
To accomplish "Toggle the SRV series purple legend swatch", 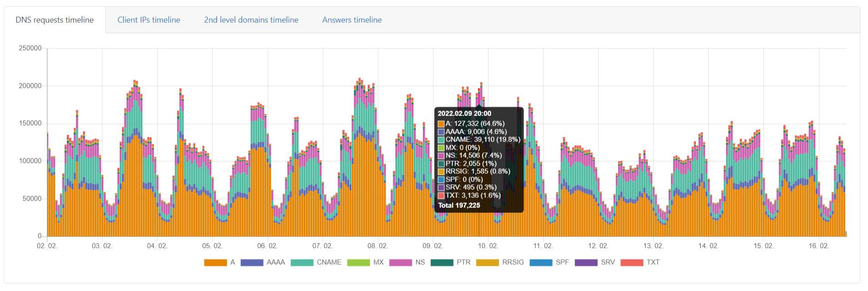I will [x=586, y=262].
